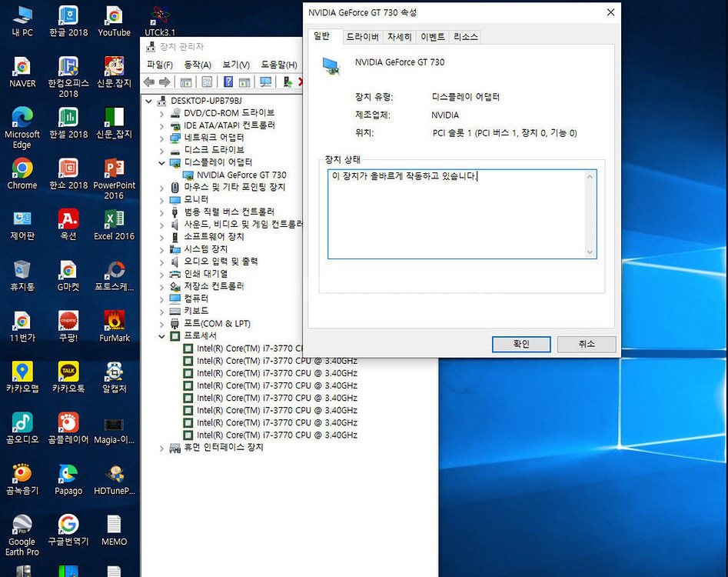This screenshot has width=728, height=577.
Task: Click the forward arrow in Device Manager toolbar
Action: pos(165,82)
